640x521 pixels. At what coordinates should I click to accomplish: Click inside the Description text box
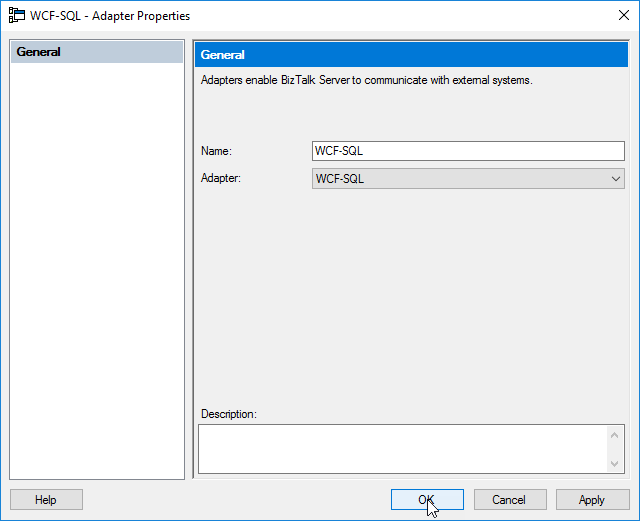tap(402, 449)
